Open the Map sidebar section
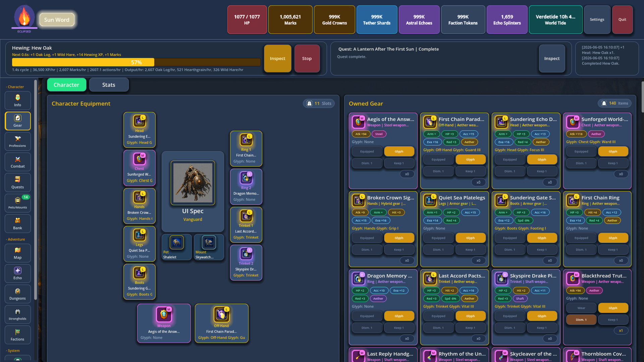The width and height of the screenshot is (644, 362). pos(18,253)
